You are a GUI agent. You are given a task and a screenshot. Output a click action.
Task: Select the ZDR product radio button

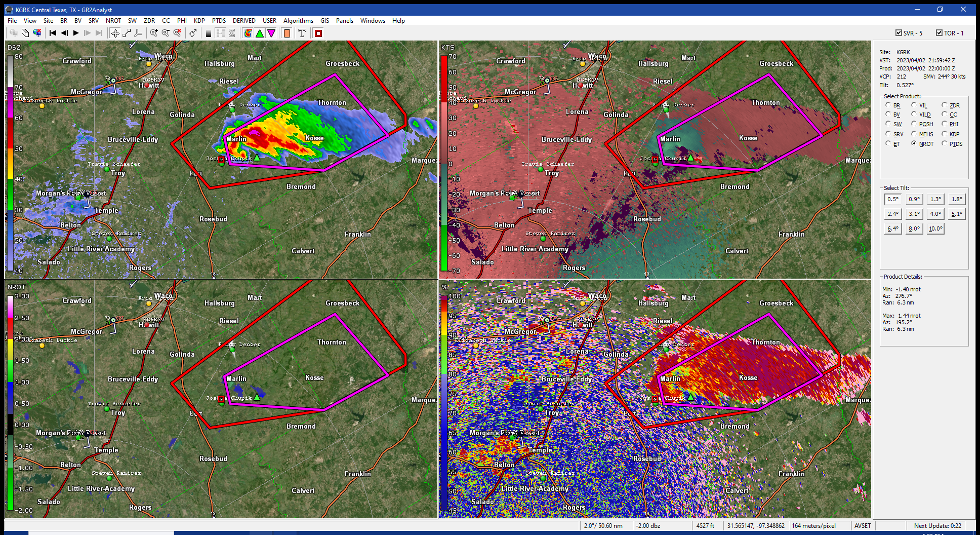[944, 105]
